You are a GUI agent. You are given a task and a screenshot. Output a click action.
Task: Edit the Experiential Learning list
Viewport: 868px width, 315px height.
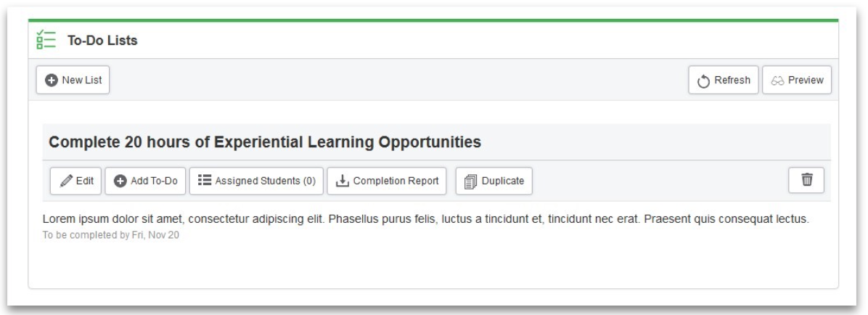pos(75,181)
